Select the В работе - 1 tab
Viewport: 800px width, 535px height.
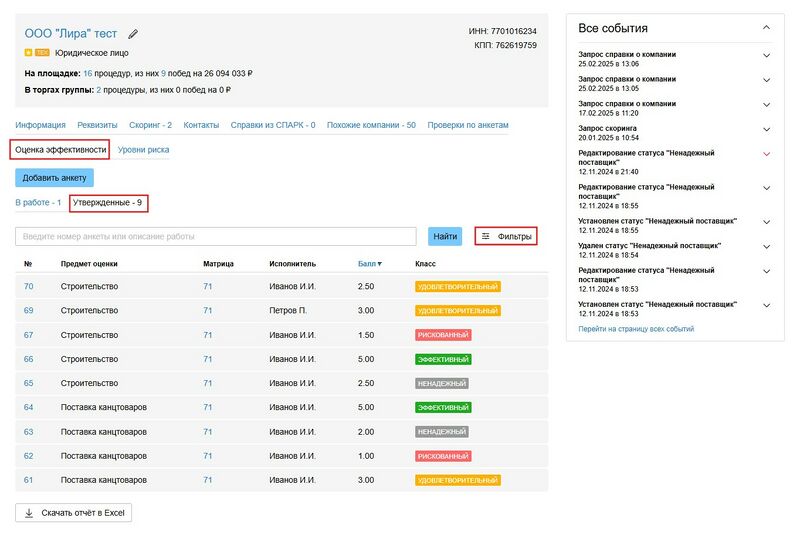38,203
